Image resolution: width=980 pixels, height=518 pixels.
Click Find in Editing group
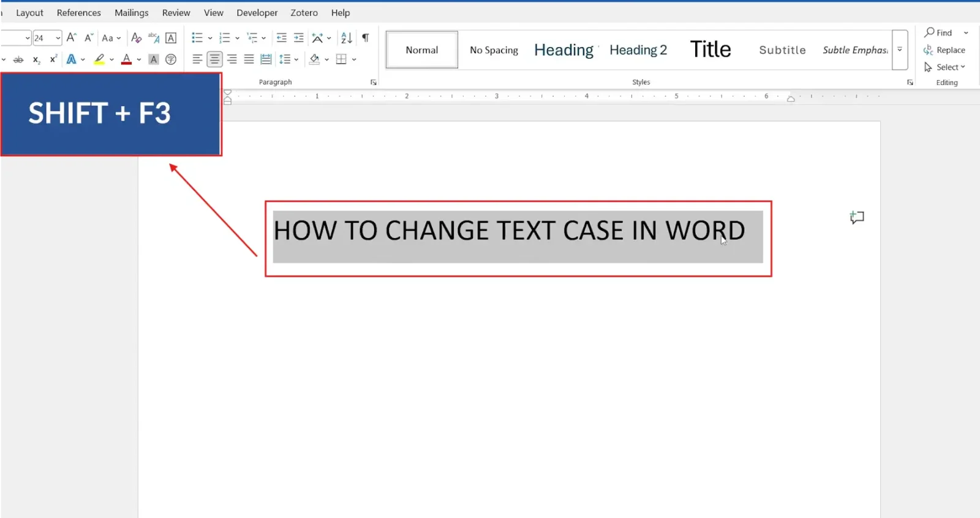(939, 32)
